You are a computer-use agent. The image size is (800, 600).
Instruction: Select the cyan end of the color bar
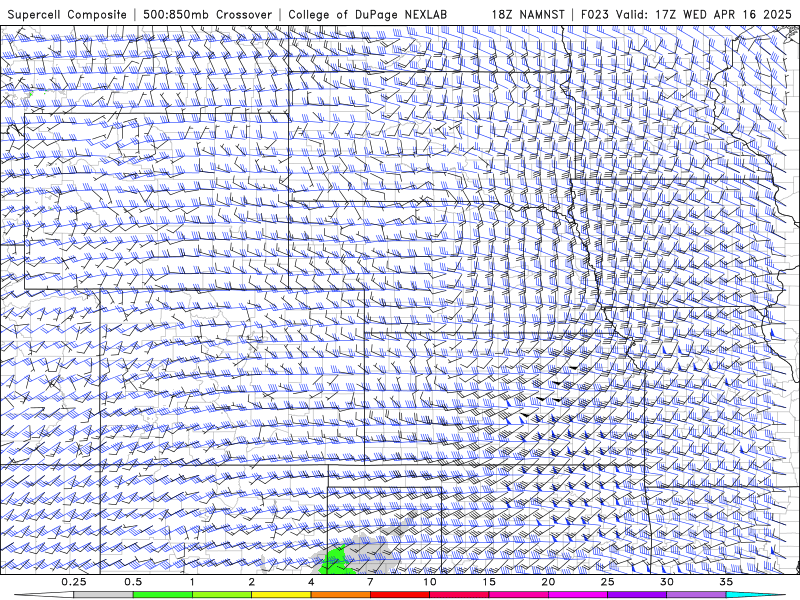tap(755, 595)
